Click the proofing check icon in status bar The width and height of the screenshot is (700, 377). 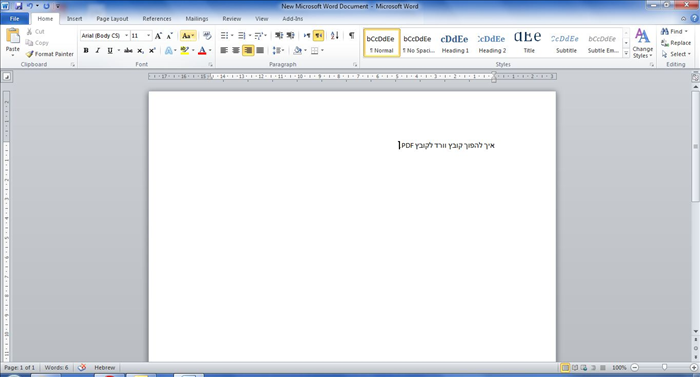pos(82,367)
